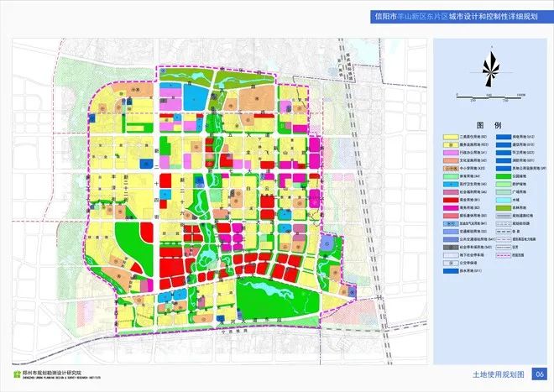554x392 pixels.
Task: Click the 土地使用规划图 title label
Action: click(499, 374)
